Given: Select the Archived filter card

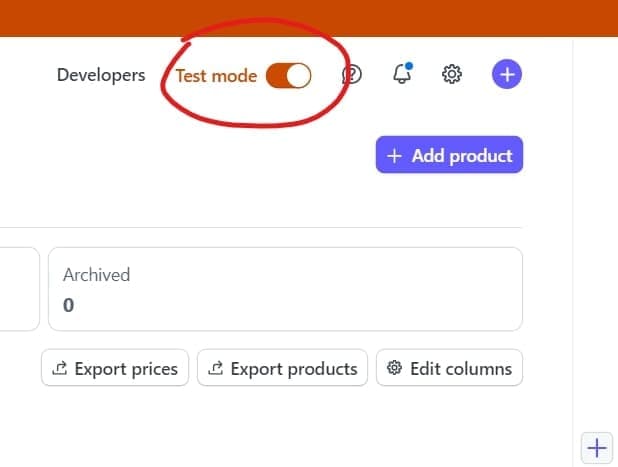Looking at the screenshot, I should pos(285,289).
